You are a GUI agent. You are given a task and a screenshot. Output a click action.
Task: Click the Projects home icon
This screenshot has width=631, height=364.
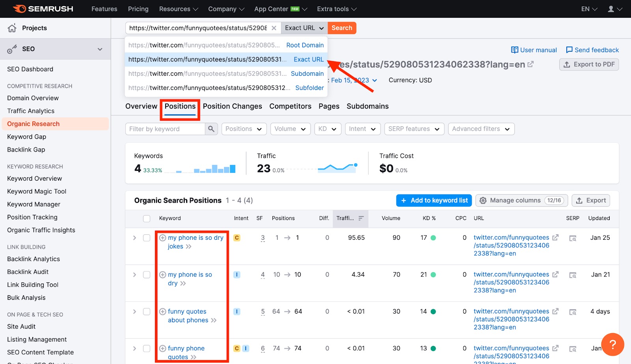[x=12, y=28]
